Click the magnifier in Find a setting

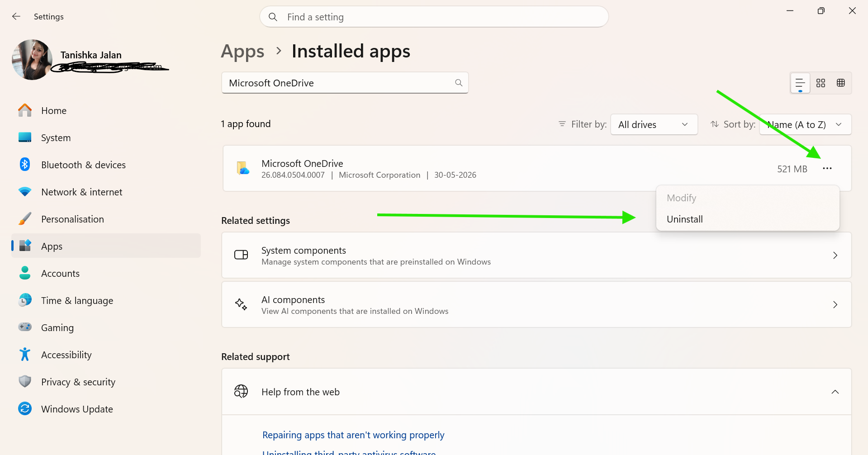click(x=273, y=17)
